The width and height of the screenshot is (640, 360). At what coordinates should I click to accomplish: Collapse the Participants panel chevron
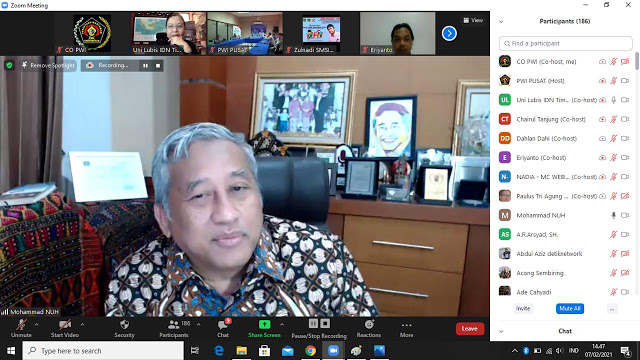point(501,22)
